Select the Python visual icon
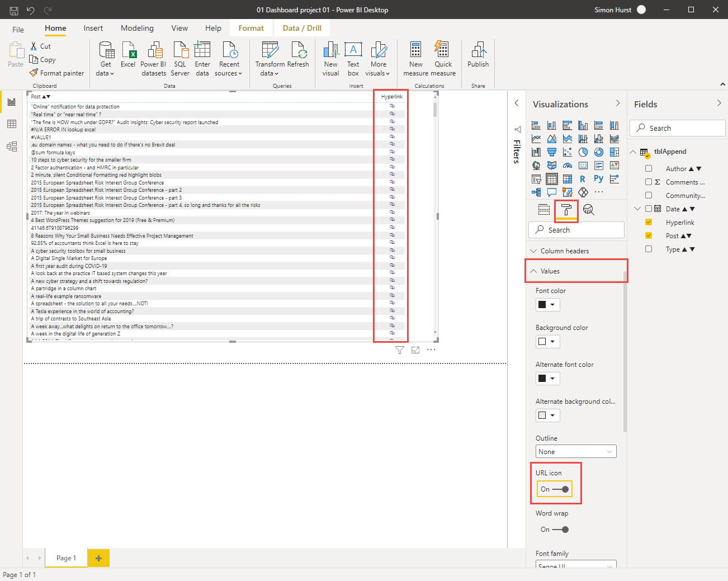The image size is (728, 581). [598, 179]
